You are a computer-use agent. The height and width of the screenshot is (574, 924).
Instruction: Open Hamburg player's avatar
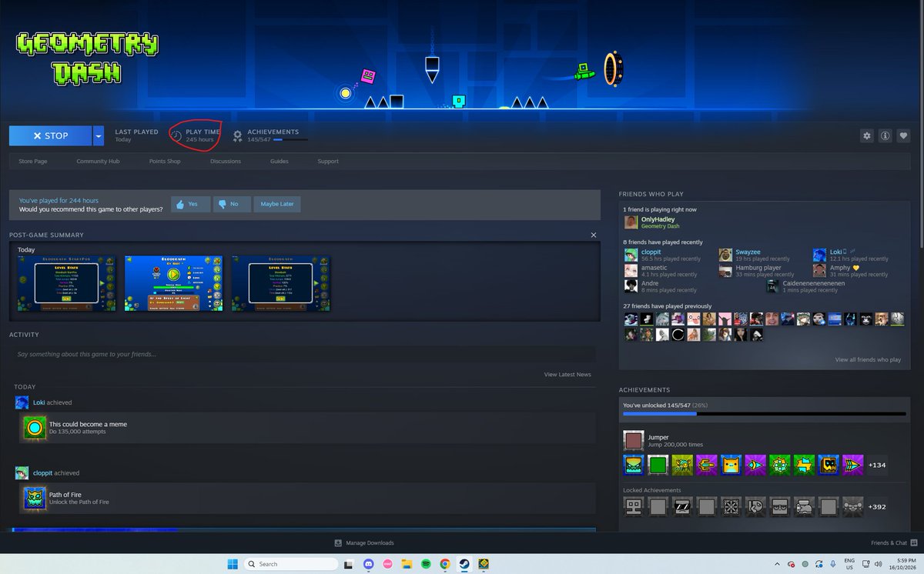pos(725,271)
